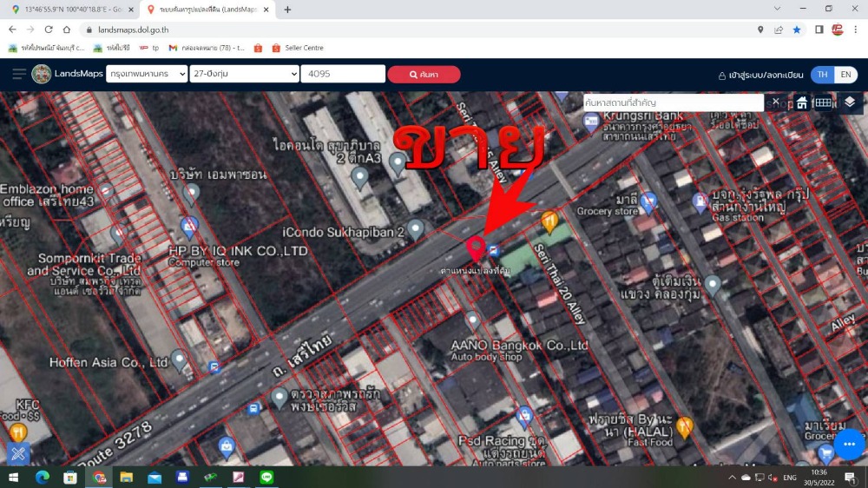Switch to the Google Maps coordinates tab
Viewport: 868px width, 488px height.
point(73,10)
